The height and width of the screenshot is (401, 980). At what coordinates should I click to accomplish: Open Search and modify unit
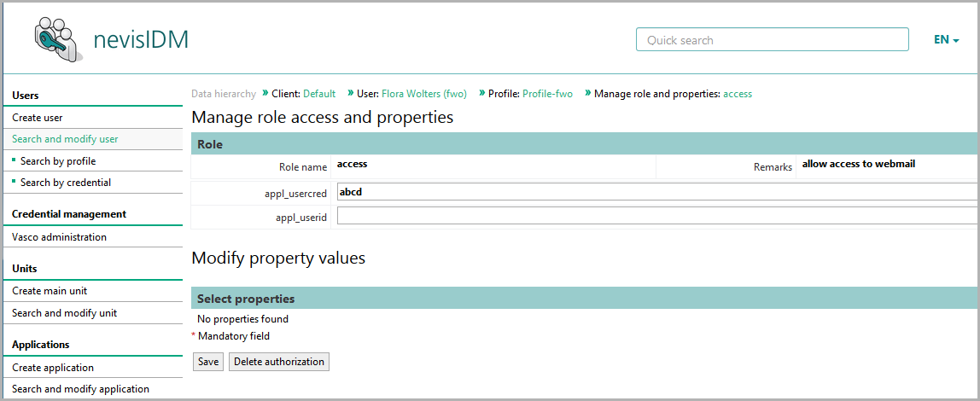click(x=64, y=313)
